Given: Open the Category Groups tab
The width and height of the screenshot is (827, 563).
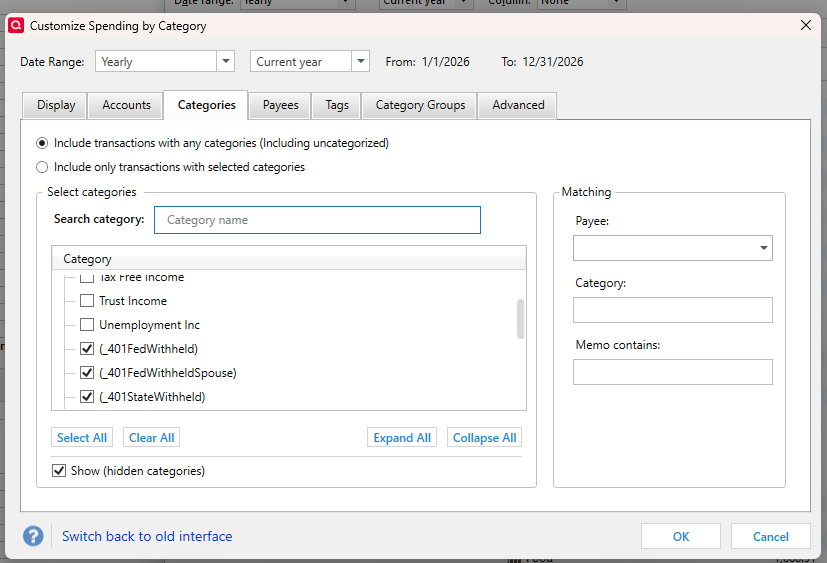Looking at the screenshot, I should [x=420, y=105].
